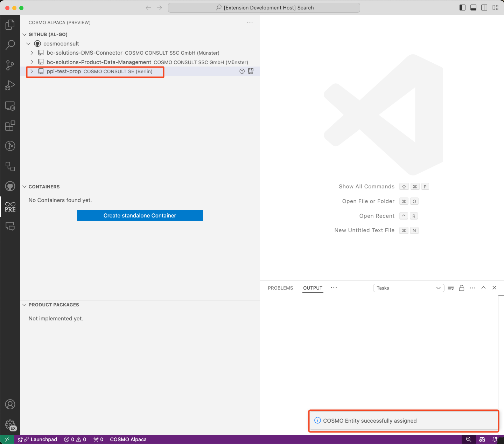Collapse the CONTAINERS section

click(24, 187)
